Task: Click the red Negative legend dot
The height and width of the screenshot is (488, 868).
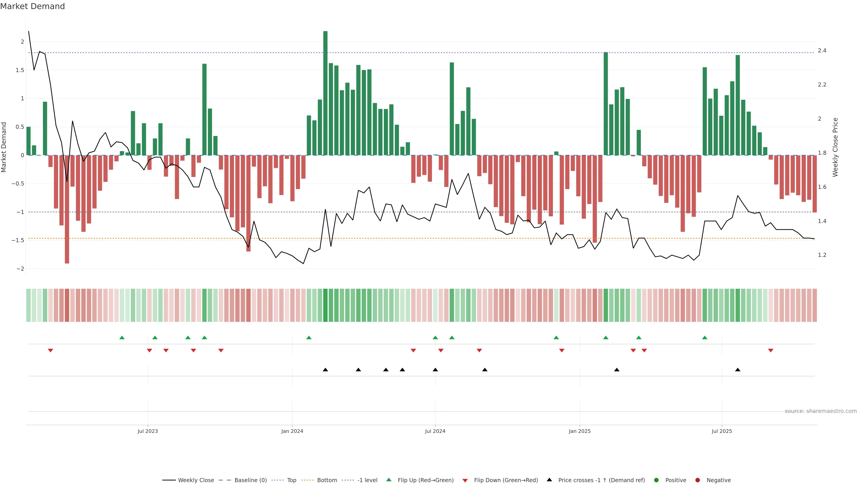Action: click(698, 480)
